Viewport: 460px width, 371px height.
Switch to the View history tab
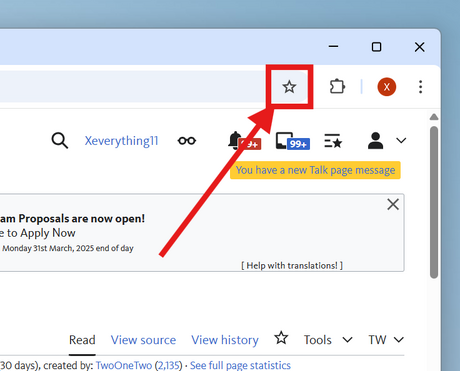[x=225, y=340]
